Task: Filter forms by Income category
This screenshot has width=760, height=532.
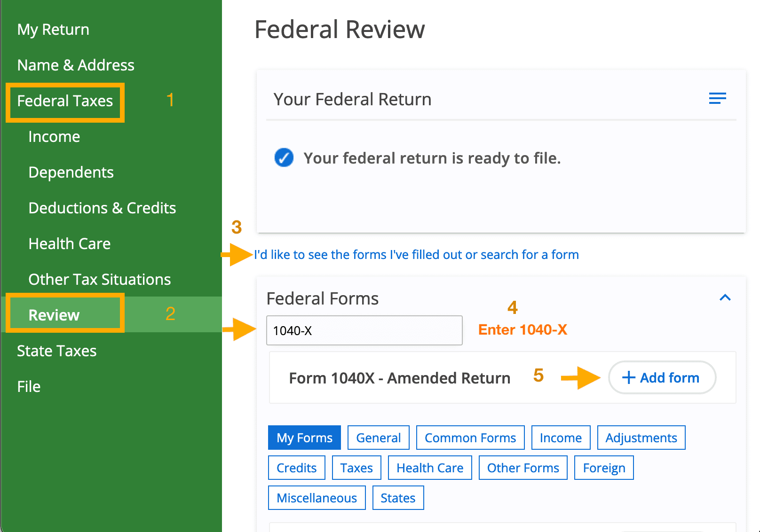Action: (561, 438)
